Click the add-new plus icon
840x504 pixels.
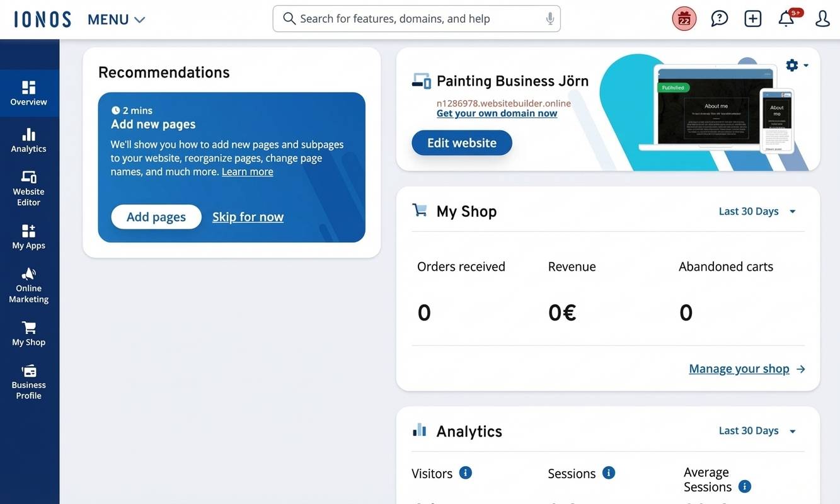tap(752, 19)
